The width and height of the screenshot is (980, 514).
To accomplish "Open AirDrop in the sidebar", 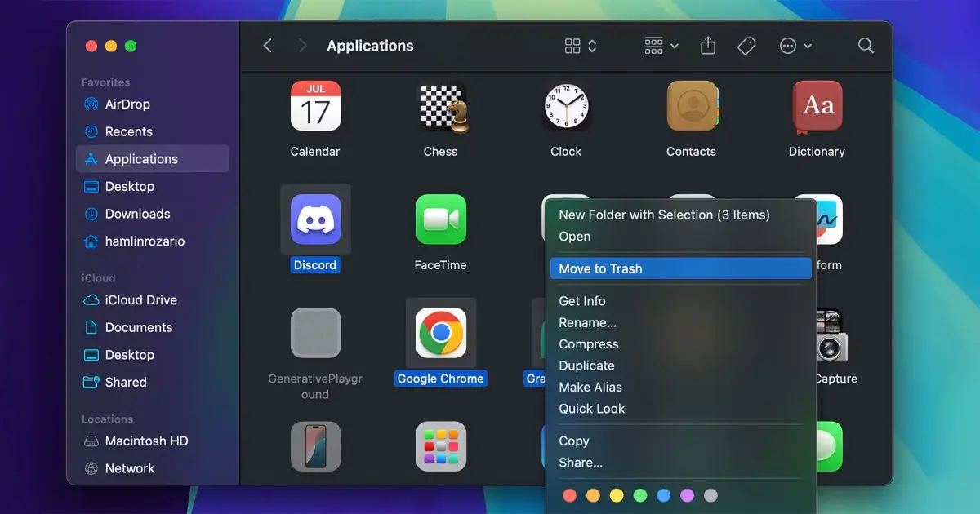I will pos(153,104).
